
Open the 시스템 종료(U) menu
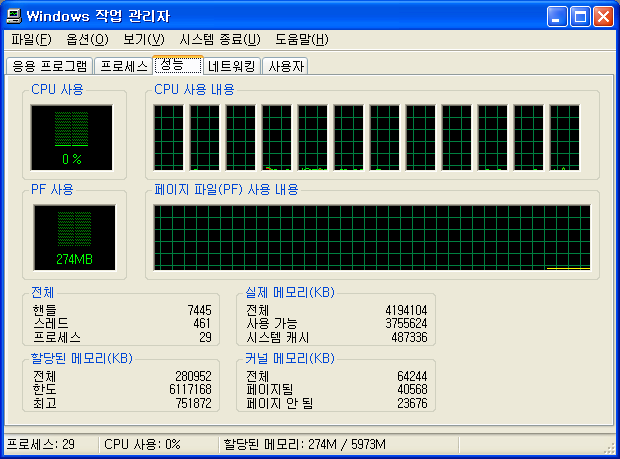(220, 40)
